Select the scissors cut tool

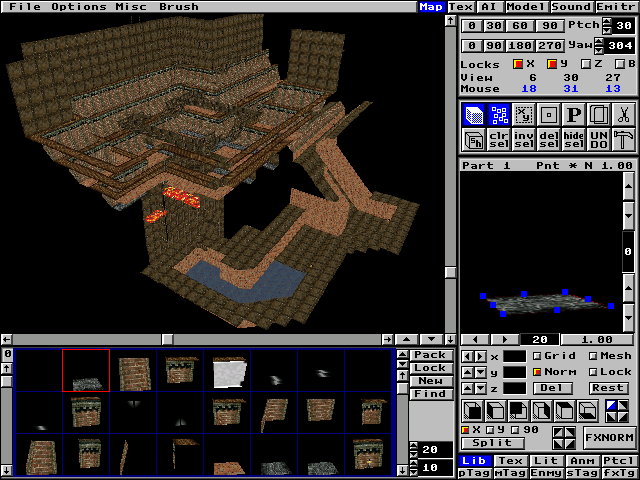tap(623, 115)
